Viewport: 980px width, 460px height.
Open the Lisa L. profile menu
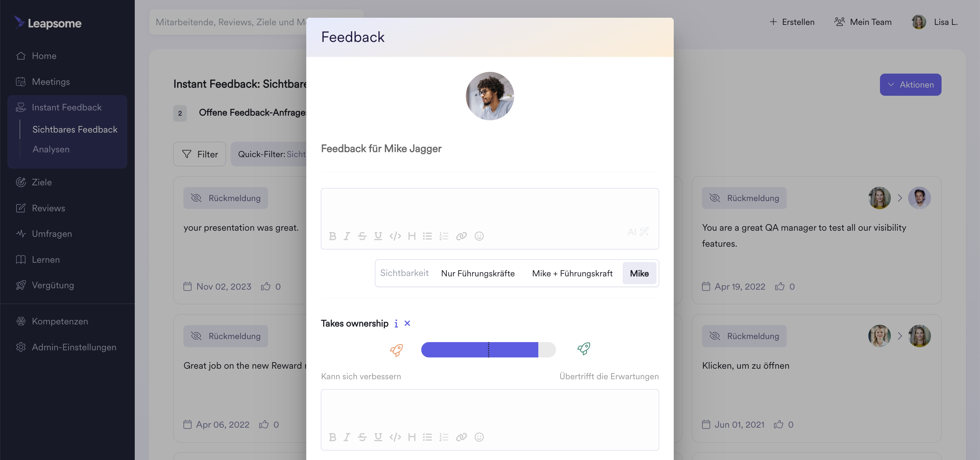coord(934,22)
